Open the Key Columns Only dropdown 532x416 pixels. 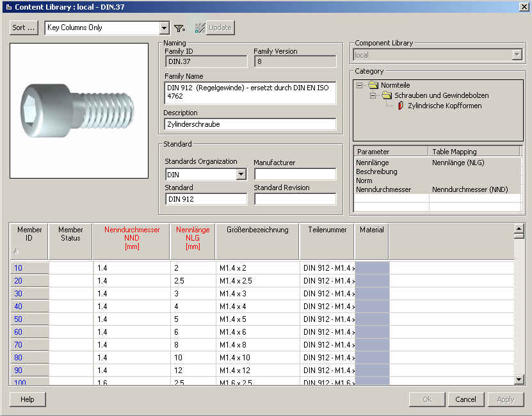pyautogui.click(x=164, y=28)
